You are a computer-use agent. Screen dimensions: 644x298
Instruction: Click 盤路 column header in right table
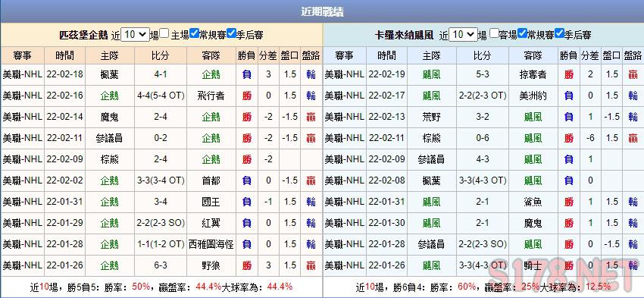tap(633, 55)
